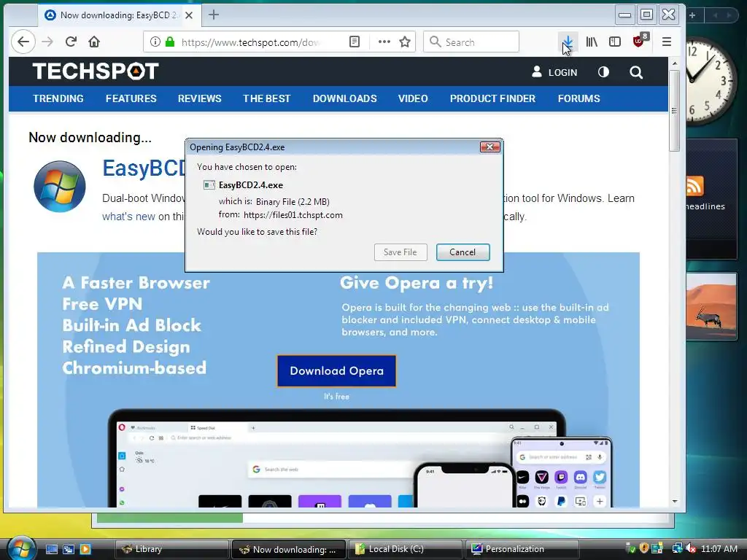The width and height of the screenshot is (747, 560).
Task: Open the FEATURES menu item
Action: pos(131,98)
